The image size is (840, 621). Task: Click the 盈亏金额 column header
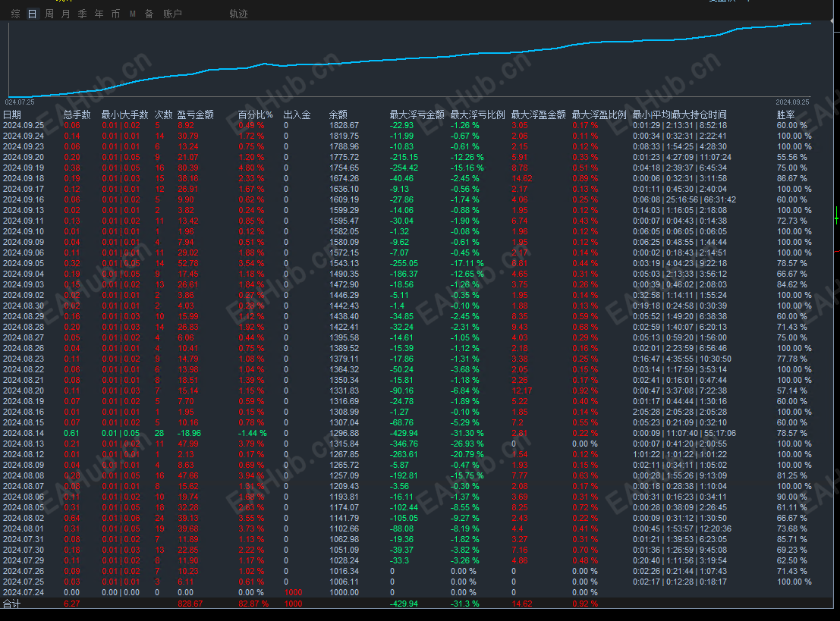[195, 114]
